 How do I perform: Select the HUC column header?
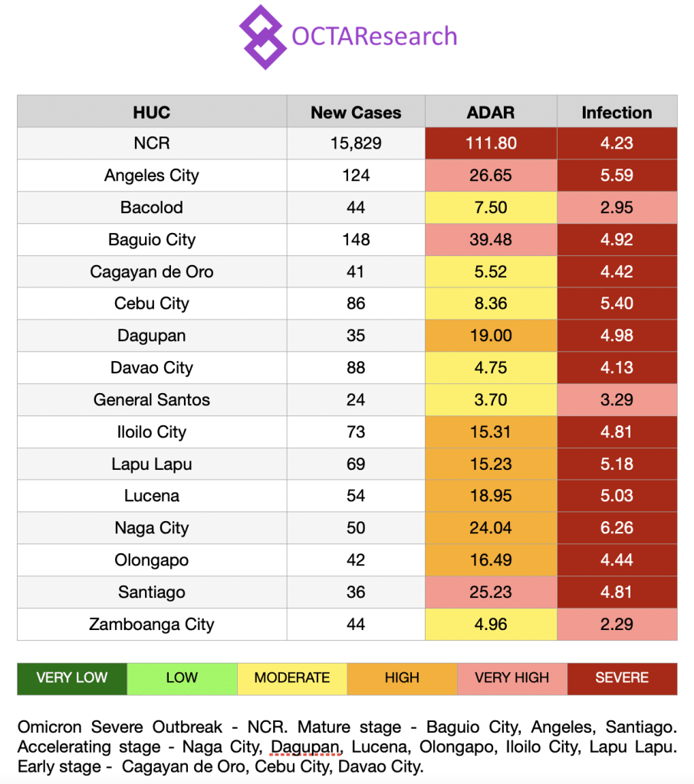click(x=152, y=112)
